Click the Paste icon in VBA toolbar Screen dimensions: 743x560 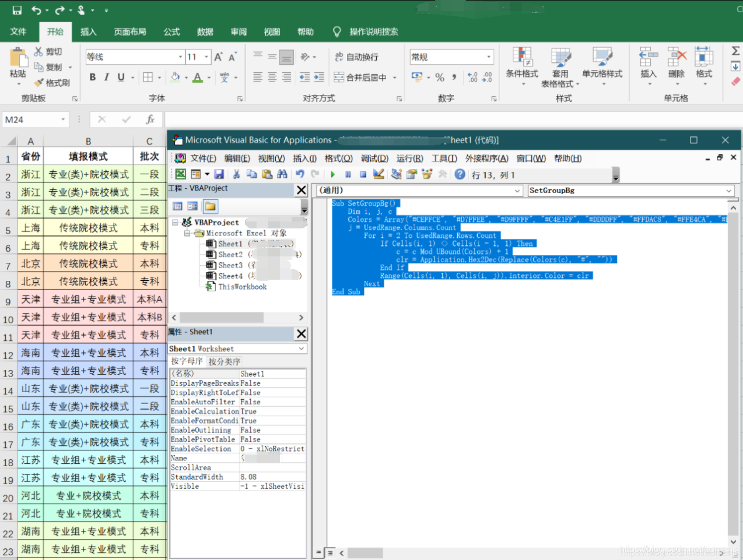pyautogui.click(x=267, y=174)
